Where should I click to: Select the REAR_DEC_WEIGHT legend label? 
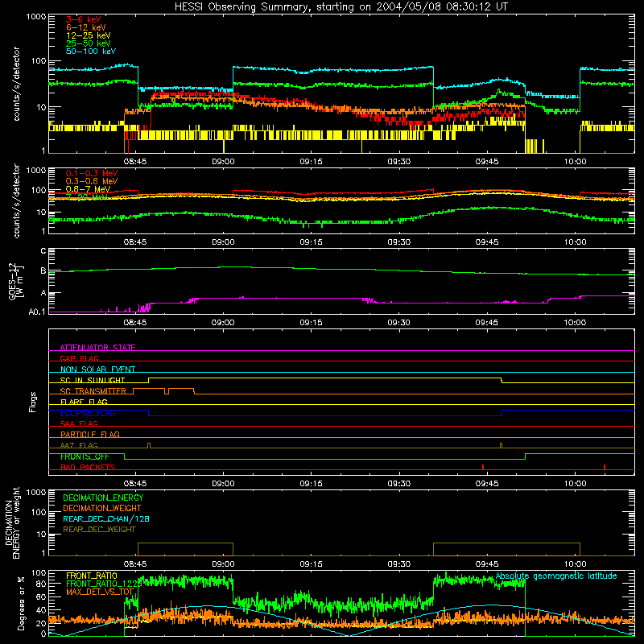(x=99, y=530)
